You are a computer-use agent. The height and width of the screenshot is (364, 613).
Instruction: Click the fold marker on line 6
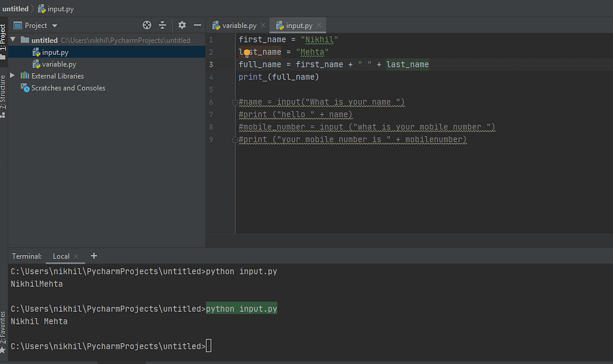tap(235, 102)
